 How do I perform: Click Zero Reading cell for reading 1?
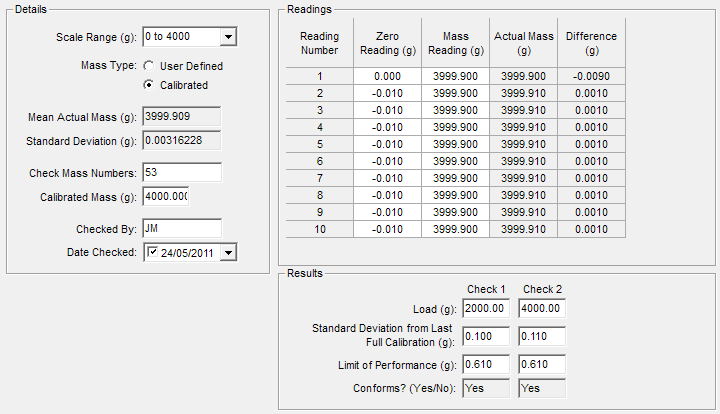[387, 76]
